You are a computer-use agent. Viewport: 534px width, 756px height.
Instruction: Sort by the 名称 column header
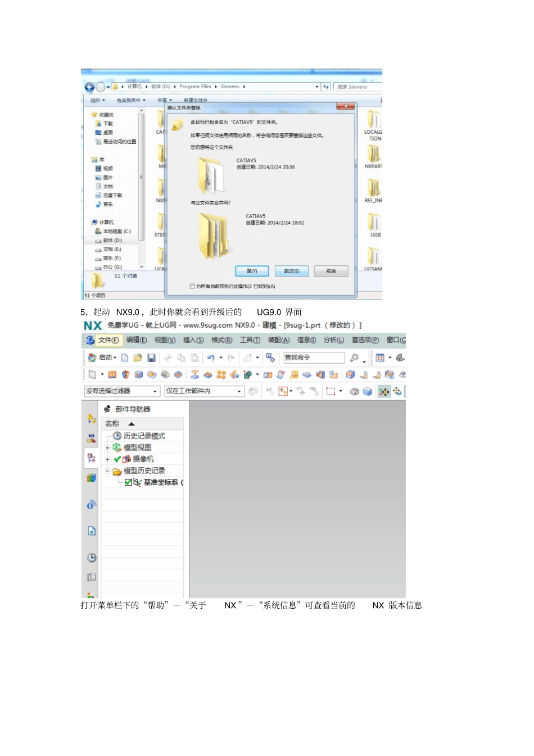pos(143,424)
